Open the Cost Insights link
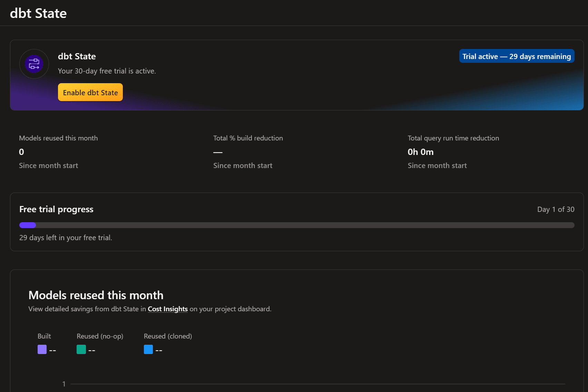588x392 pixels. (x=168, y=309)
